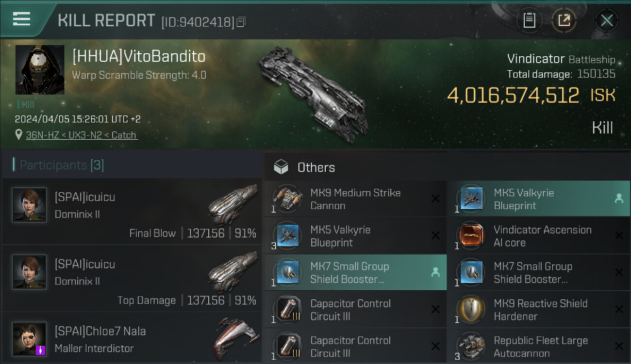631x364 pixels.
Task: Select the MK9 Medium Strike Cannon icon
Action: click(x=287, y=198)
